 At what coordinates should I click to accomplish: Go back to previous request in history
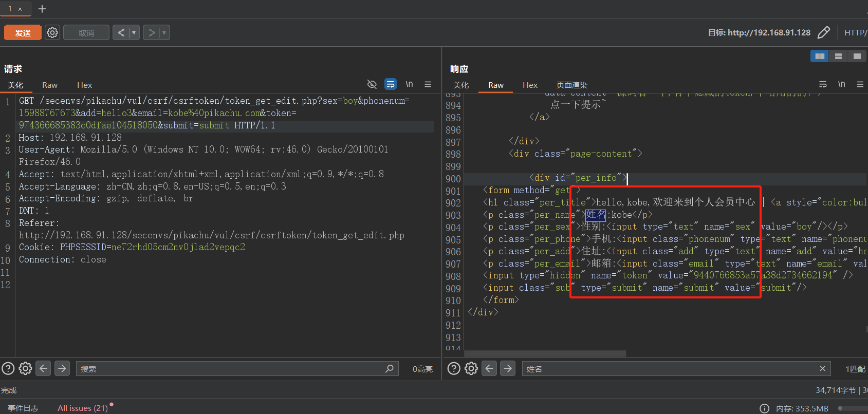coord(121,33)
